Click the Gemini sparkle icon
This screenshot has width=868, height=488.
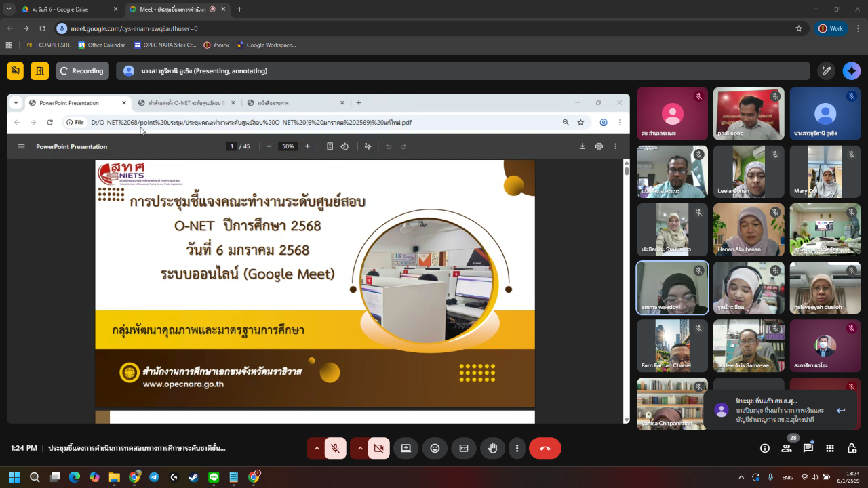pos(851,70)
